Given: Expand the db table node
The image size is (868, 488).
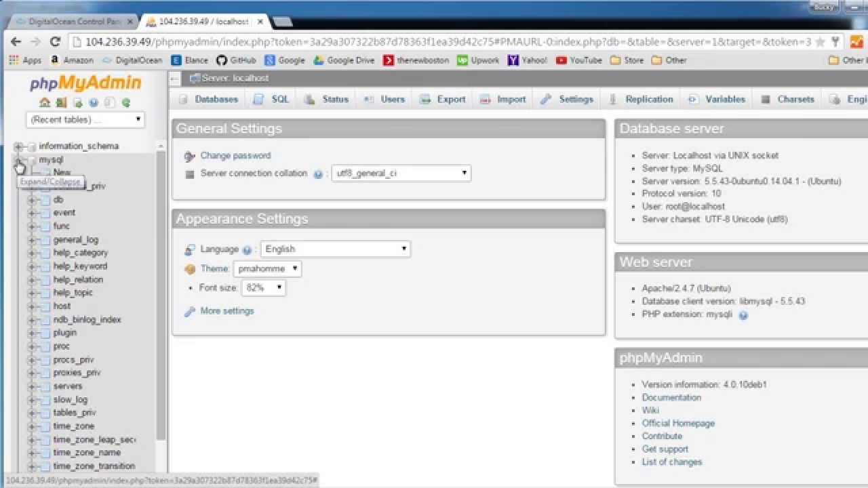Looking at the screenshot, I should coord(31,200).
